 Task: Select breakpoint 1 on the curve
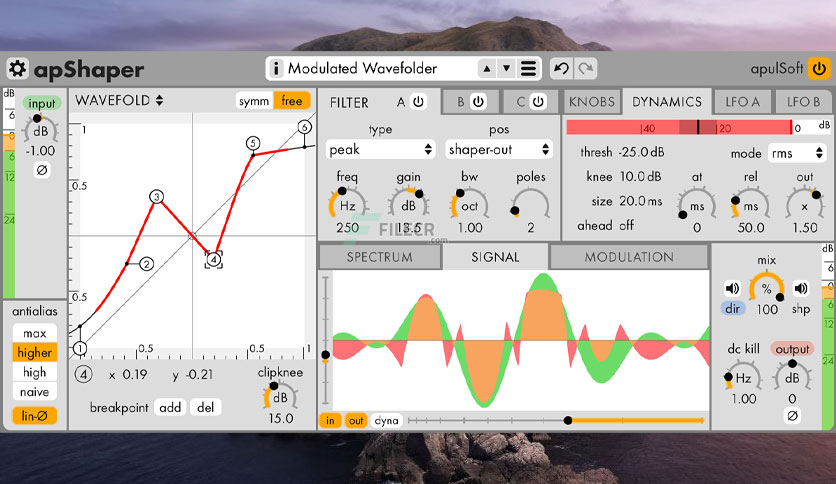pos(80,349)
